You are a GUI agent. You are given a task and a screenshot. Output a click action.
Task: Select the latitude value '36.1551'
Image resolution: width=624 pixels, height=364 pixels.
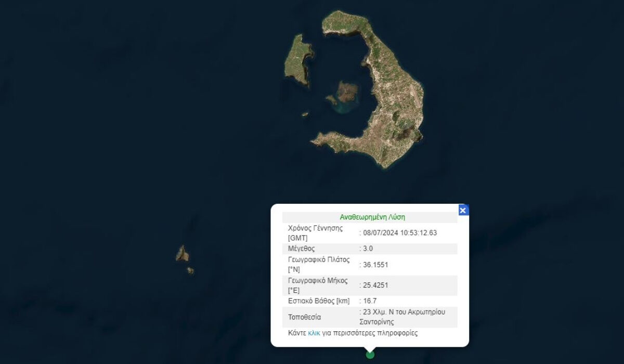click(x=375, y=265)
